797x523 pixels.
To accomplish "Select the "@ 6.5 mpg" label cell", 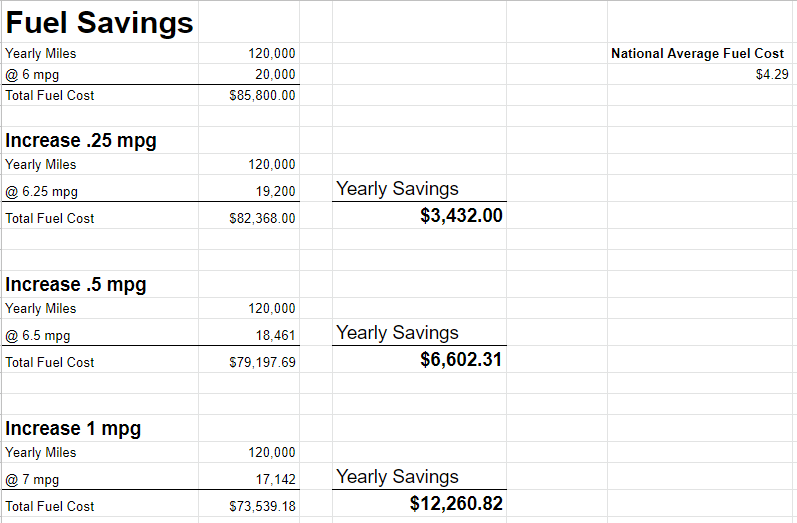I will [38, 336].
